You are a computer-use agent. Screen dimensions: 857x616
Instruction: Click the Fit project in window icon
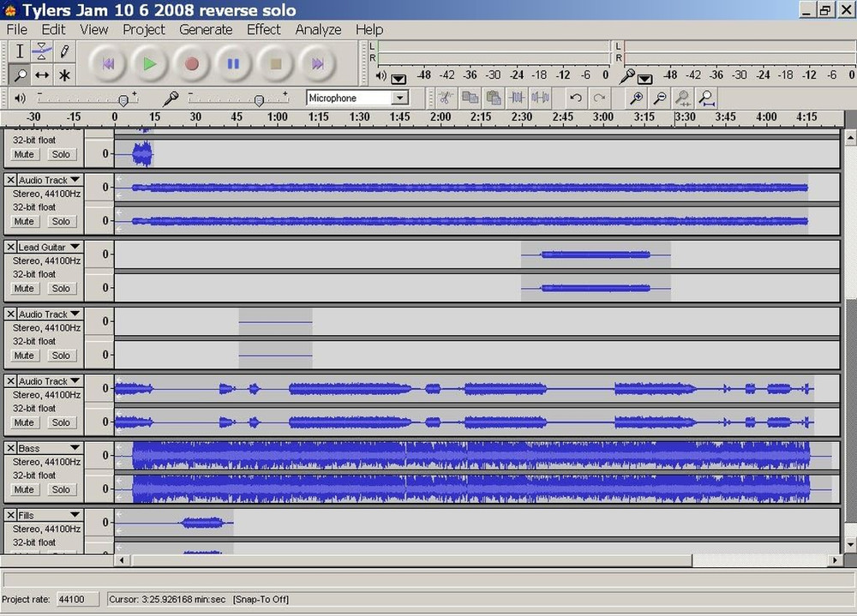(x=705, y=97)
